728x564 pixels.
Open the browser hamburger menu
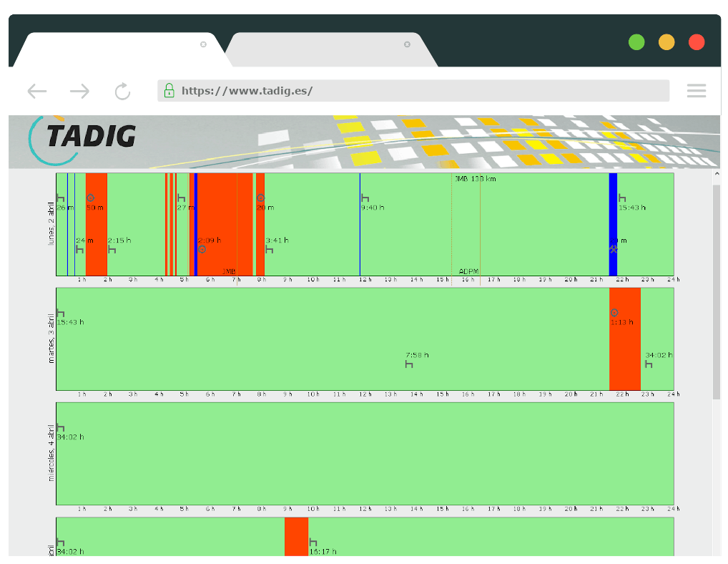(696, 90)
